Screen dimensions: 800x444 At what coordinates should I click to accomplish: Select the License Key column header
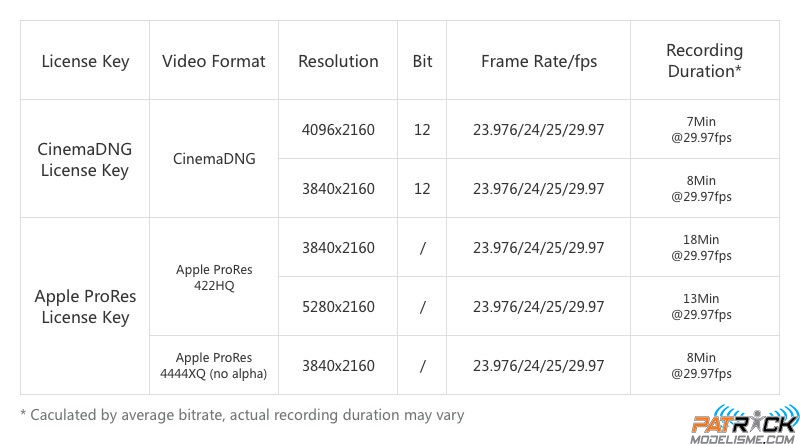pos(85,61)
